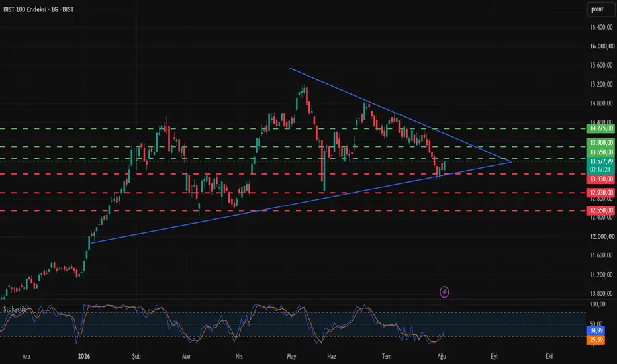Click the orange stochastic value 25,59
617x364 pixels.
[x=596, y=340]
